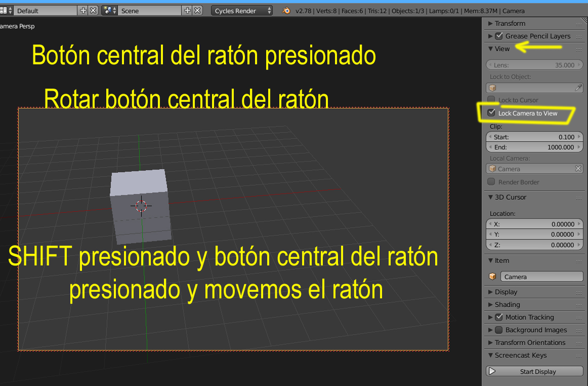The width and height of the screenshot is (588, 386).
Task: Click the Lock to Object field
Action: click(x=534, y=88)
